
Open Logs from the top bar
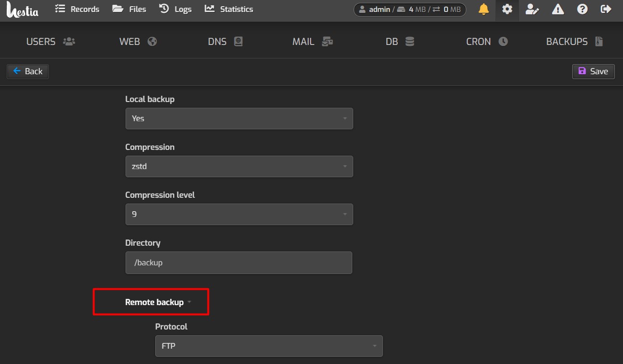tap(175, 9)
